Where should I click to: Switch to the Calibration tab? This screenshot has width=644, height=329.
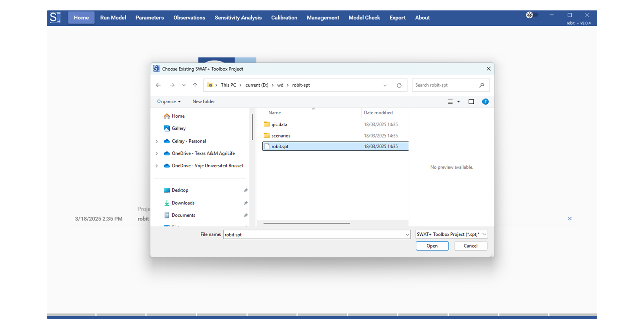284,18
